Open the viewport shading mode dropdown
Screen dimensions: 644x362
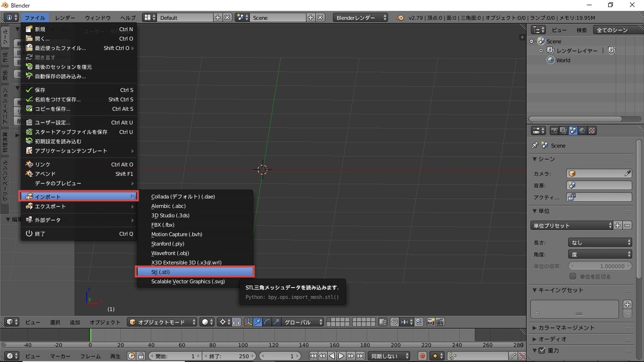pyautogui.click(x=207, y=322)
